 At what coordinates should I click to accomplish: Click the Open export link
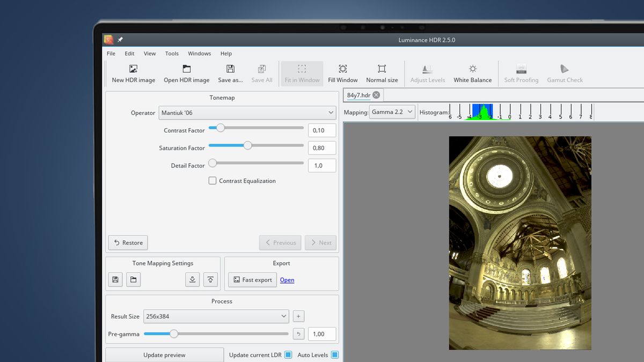click(287, 279)
